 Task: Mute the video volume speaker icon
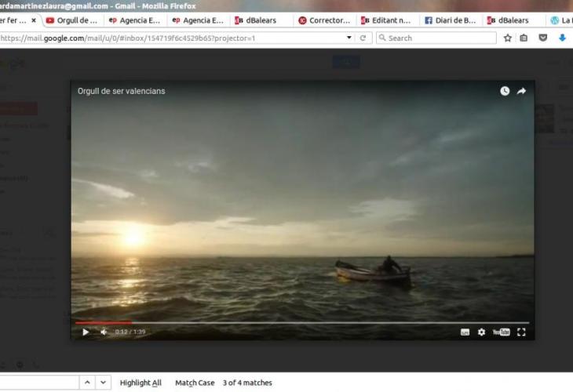pyautogui.click(x=104, y=332)
